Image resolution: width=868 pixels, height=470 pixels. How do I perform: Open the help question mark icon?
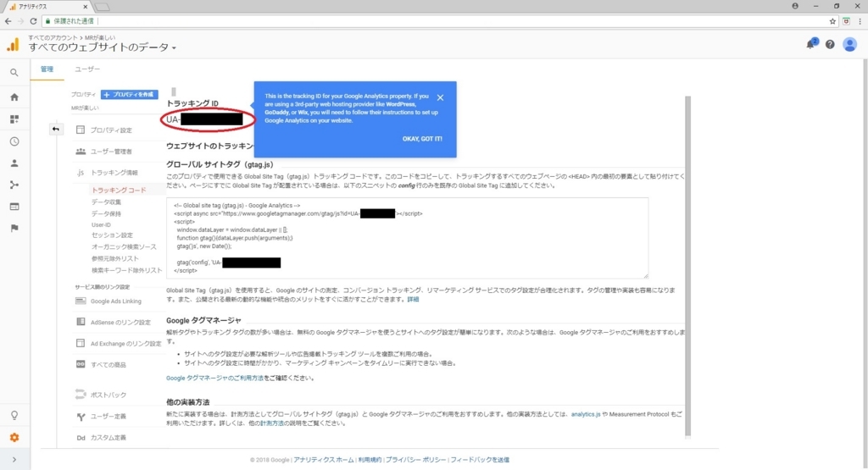click(x=830, y=44)
